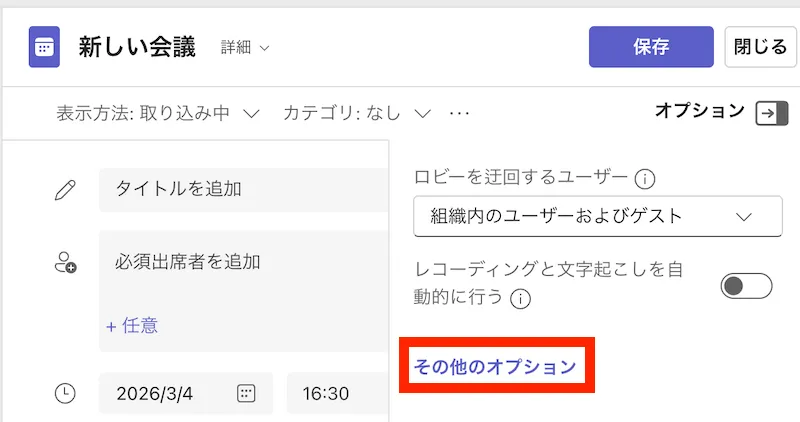The image size is (800, 422).
Task: Open lobby bypass 組織内のユーザーおよびゲスト dropdown
Action: click(x=597, y=216)
